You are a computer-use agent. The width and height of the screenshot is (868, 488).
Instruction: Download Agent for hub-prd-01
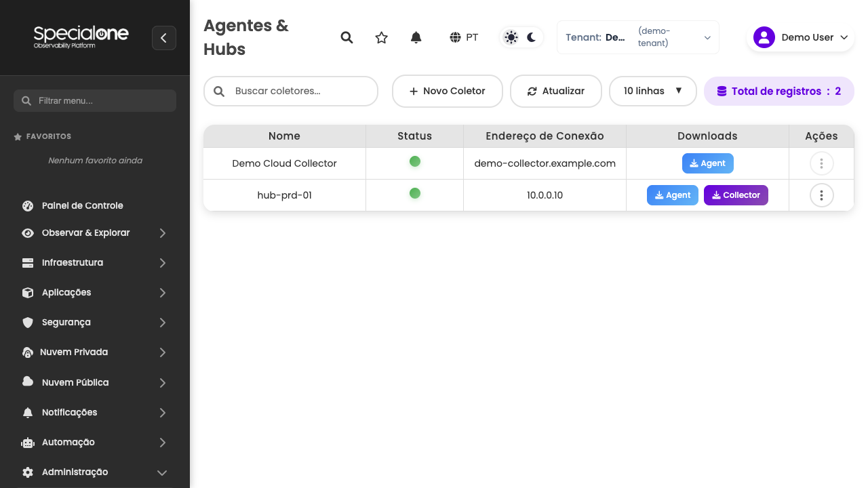(673, 195)
